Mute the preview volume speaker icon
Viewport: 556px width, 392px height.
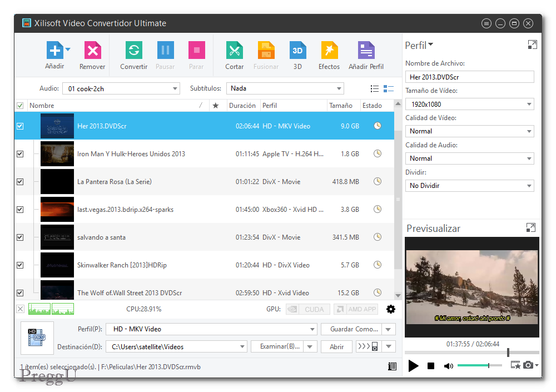pyautogui.click(x=448, y=366)
